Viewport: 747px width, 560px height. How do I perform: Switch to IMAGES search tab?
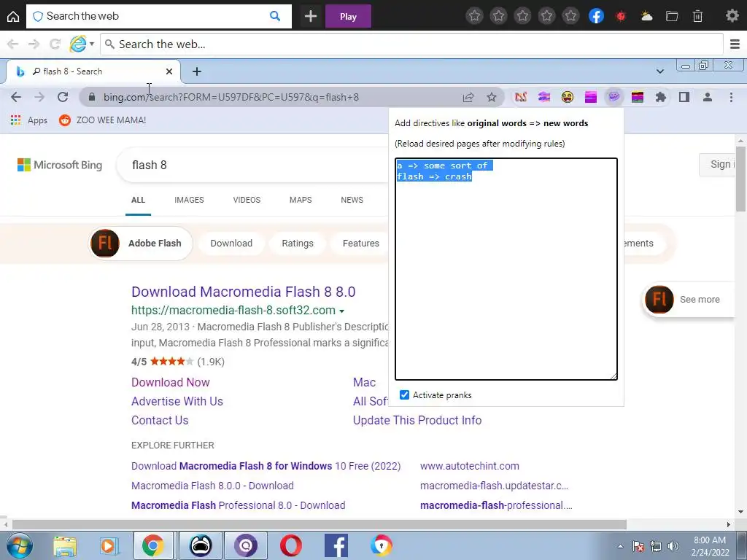pyautogui.click(x=189, y=200)
